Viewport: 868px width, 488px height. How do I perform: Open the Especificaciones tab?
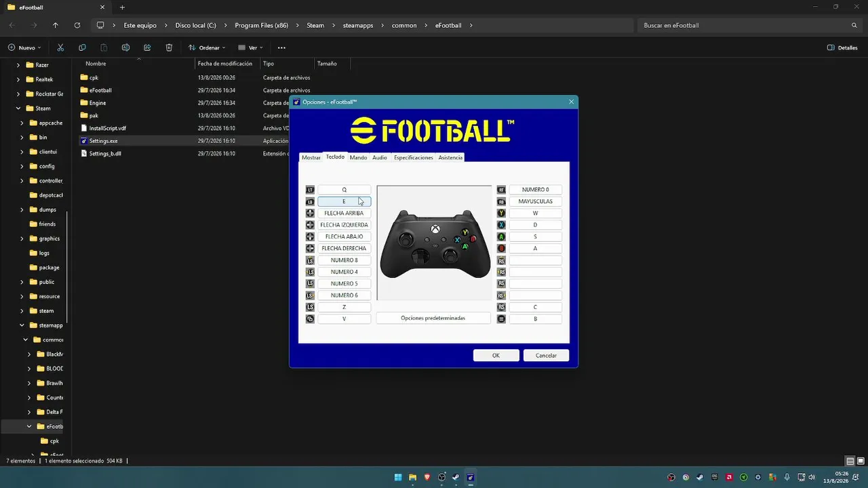pyautogui.click(x=414, y=157)
